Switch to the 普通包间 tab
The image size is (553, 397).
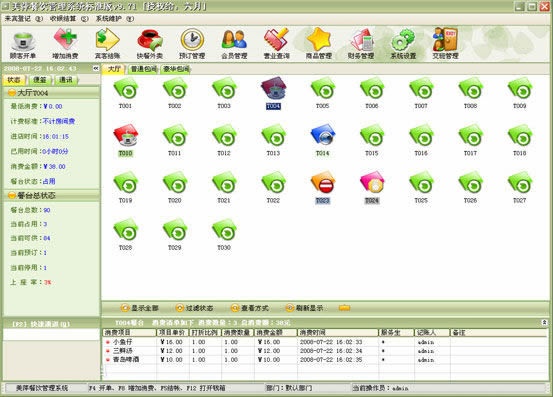(x=143, y=69)
